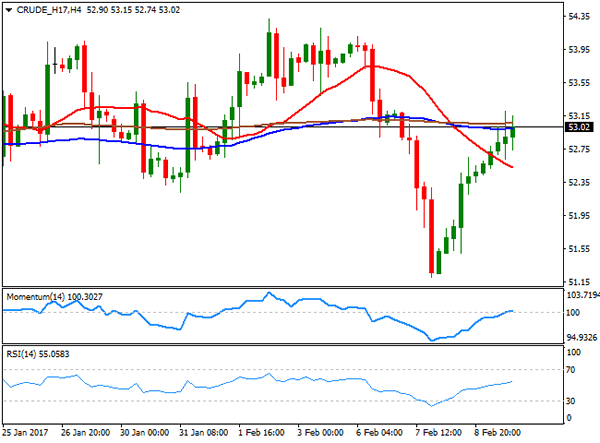Select the RSI scale level 70
The image size is (600, 443).
coord(571,370)
